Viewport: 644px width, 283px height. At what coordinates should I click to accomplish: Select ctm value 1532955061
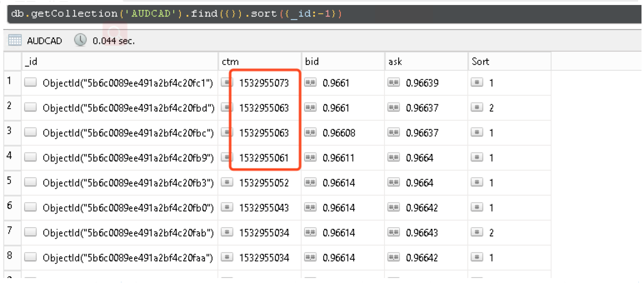tap(264, 158)
